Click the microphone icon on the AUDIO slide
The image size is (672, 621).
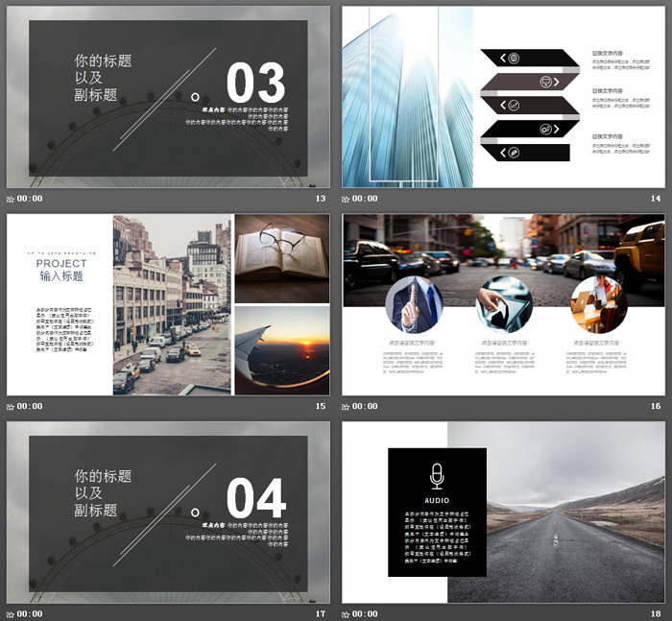coord(437,475)
